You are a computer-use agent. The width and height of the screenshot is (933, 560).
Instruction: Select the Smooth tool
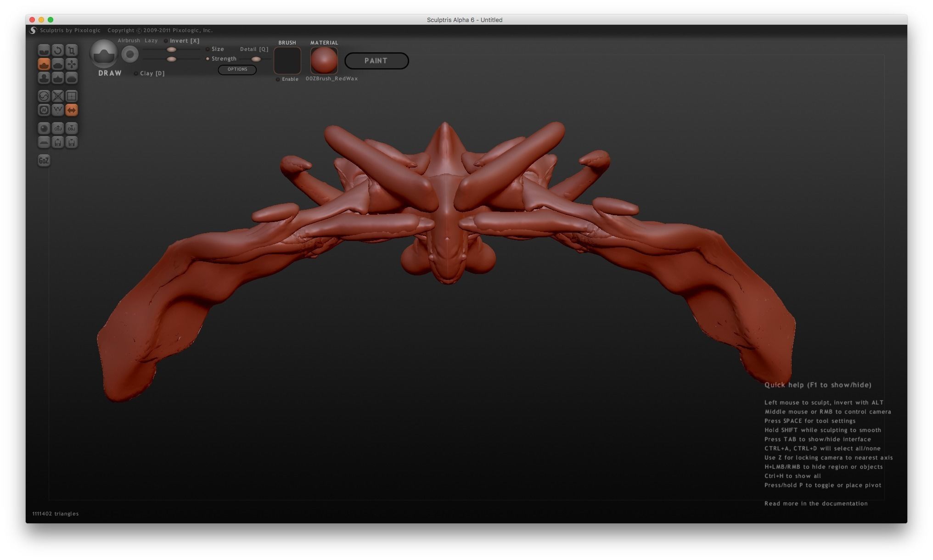pyautogui.click(x=71, y=78)
